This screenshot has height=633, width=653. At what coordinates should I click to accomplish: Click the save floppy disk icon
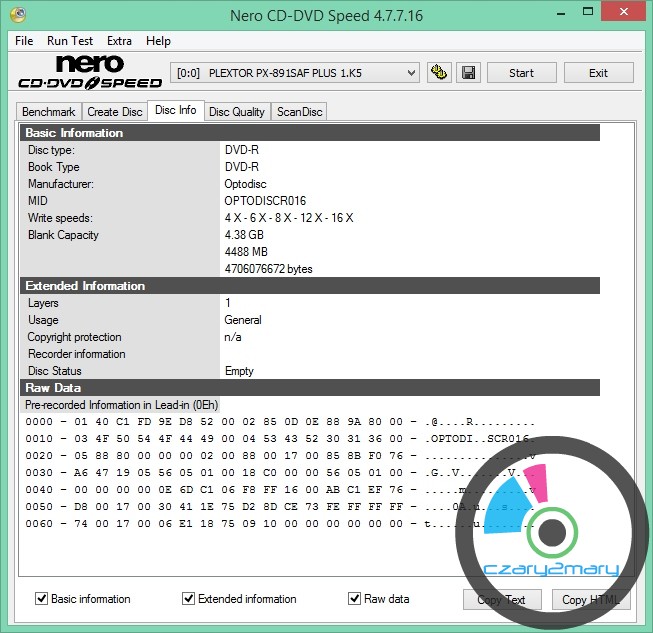(x=468, y=72)
